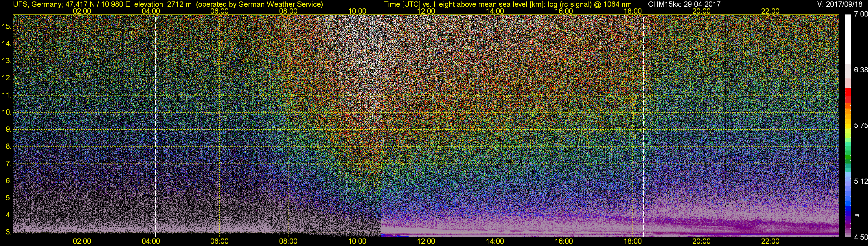Viewport: 868px width, 246px height.
Task: Click the height axis label 5.
Action: pos(8,198)
